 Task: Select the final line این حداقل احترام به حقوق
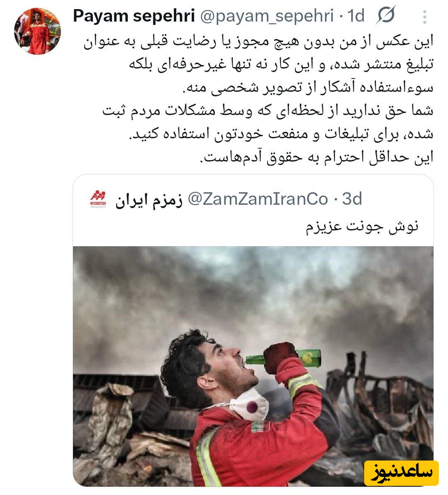click(317, 157)
